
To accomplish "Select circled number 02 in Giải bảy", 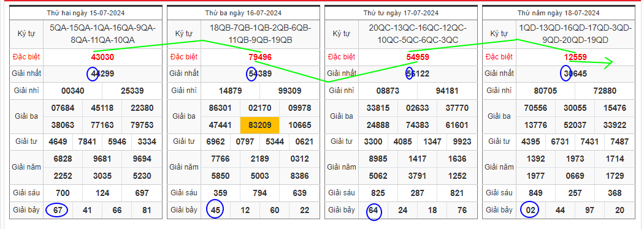I will coord(531,210).
